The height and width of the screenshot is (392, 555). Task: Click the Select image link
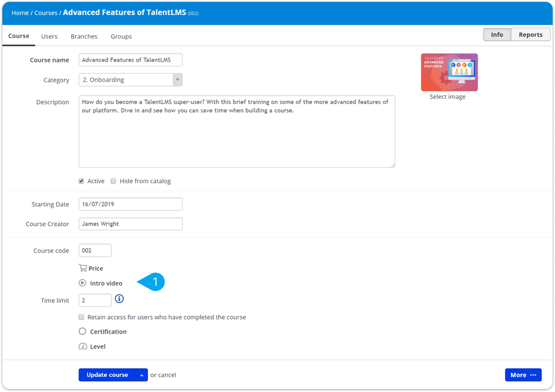[x=447, y=97]
